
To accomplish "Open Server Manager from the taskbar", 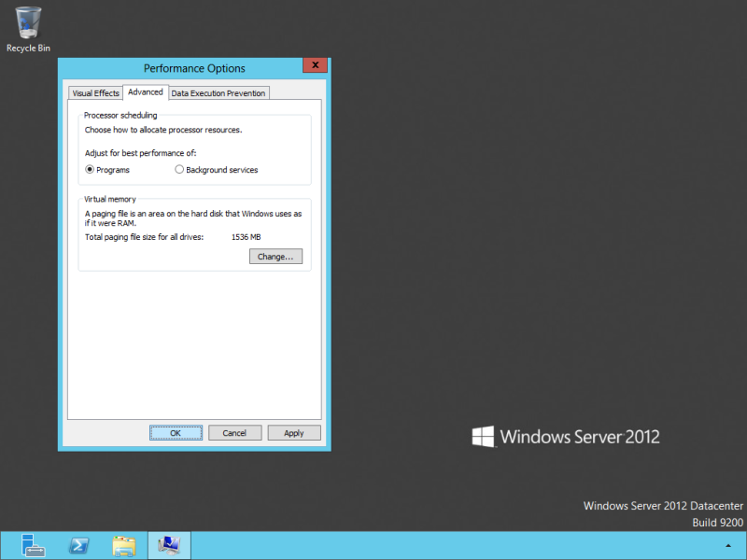I will (x=33, y=545).
